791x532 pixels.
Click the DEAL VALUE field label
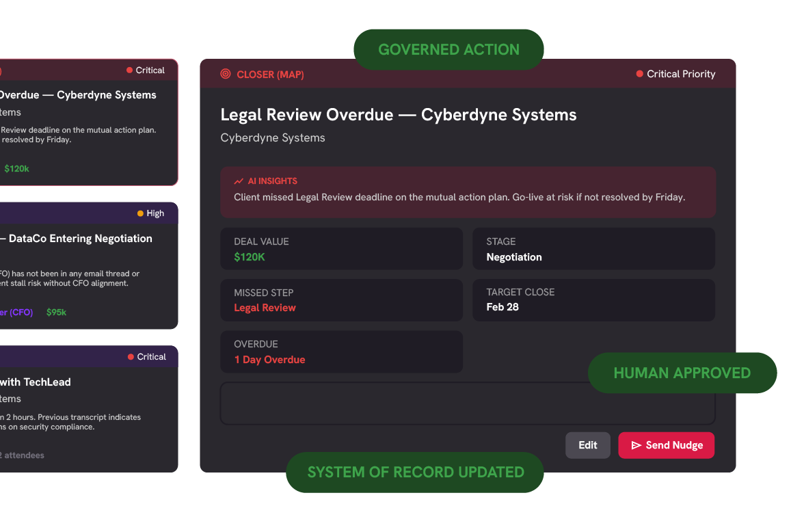[x=261, y=242]
